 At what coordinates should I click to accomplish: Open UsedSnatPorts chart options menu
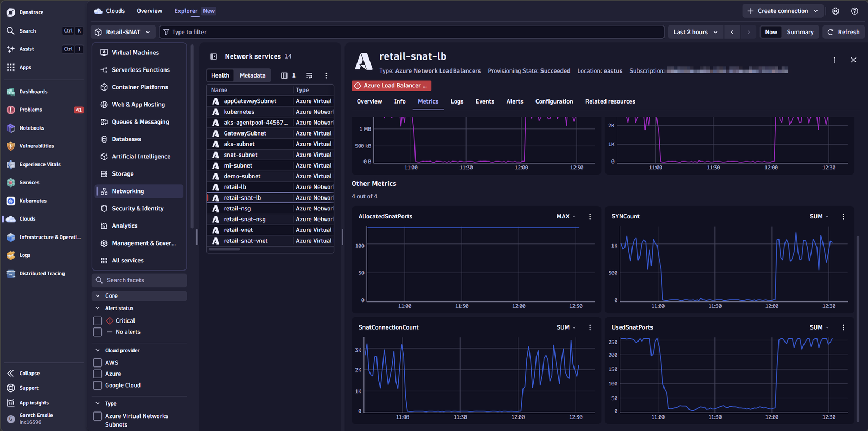843,327
